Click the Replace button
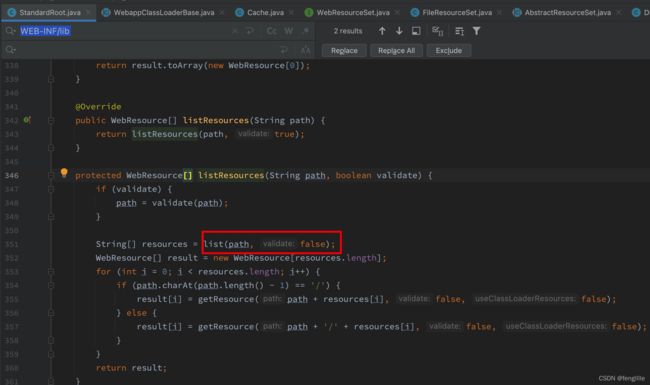 344,51
